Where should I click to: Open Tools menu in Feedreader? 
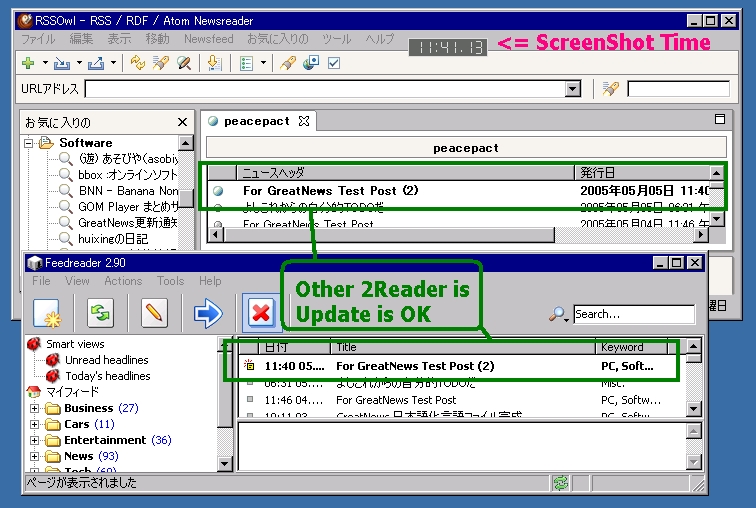(x=170, y=281)
